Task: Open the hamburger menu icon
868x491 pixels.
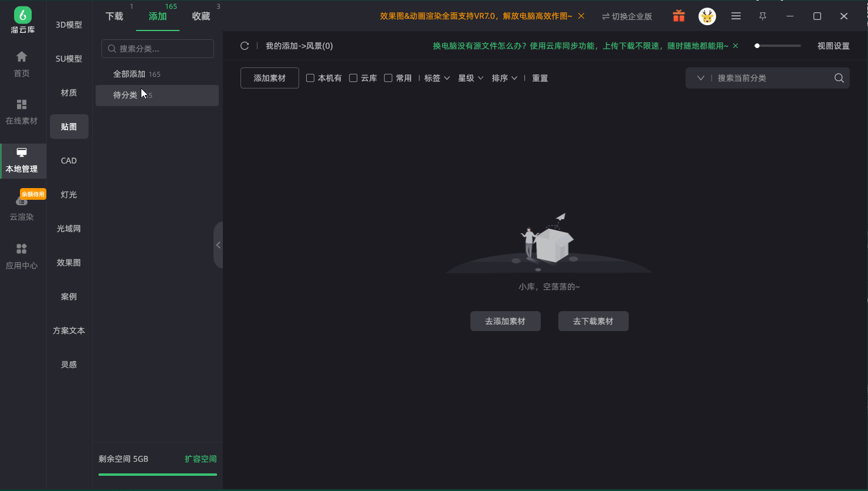Action: 736,16
